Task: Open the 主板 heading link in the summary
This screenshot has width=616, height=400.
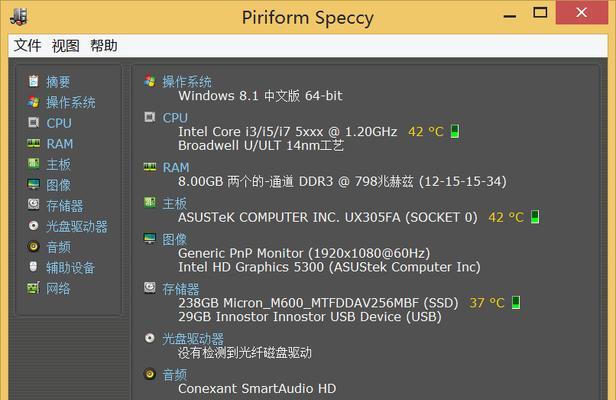Action: [x=174, y=203]
